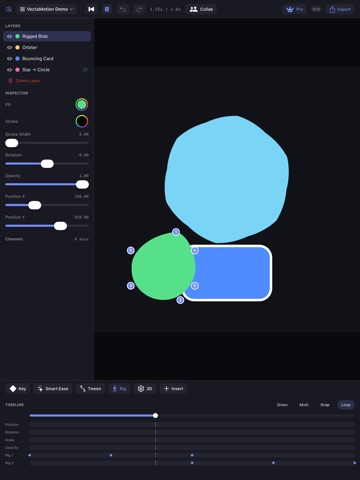Open the green Fill color swatch
360x480 pixels.
(82, 105)
